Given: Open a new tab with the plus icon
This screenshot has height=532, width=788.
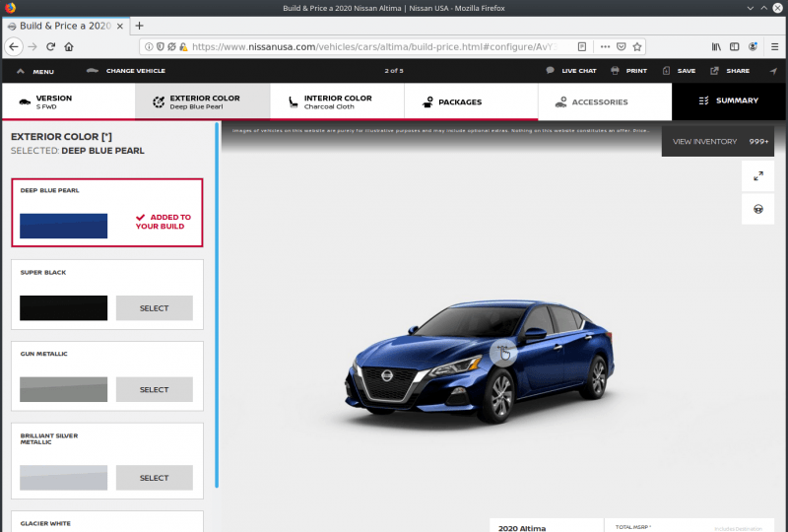Looking at the screenshot, I should 139,26.
